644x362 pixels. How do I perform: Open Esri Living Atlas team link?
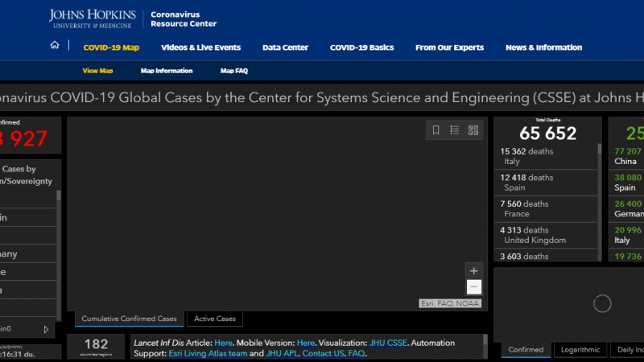coord(208,353)
